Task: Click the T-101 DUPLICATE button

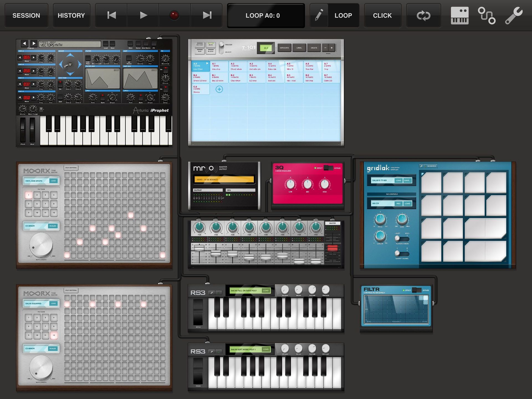Action: [284, 48]
